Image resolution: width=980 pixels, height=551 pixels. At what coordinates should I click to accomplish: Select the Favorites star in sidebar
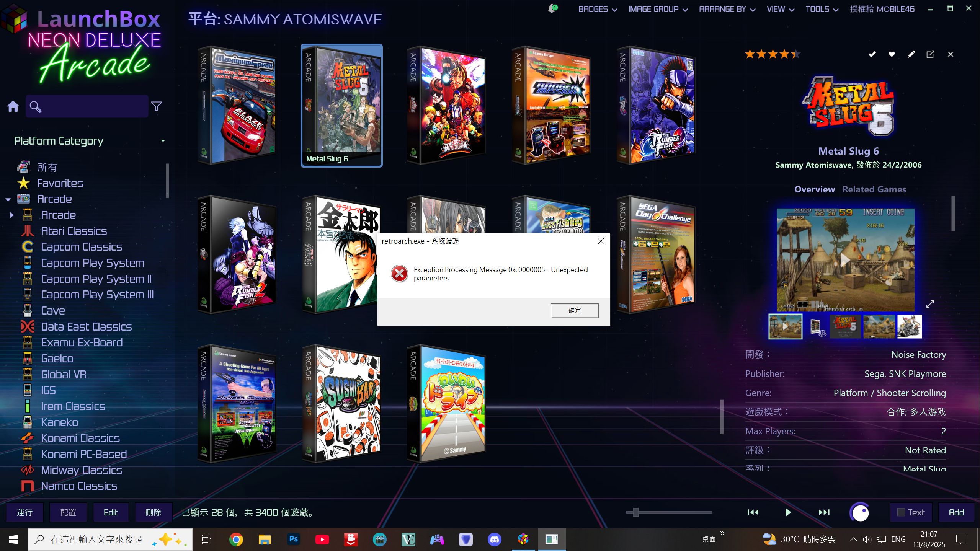point(23,183)
